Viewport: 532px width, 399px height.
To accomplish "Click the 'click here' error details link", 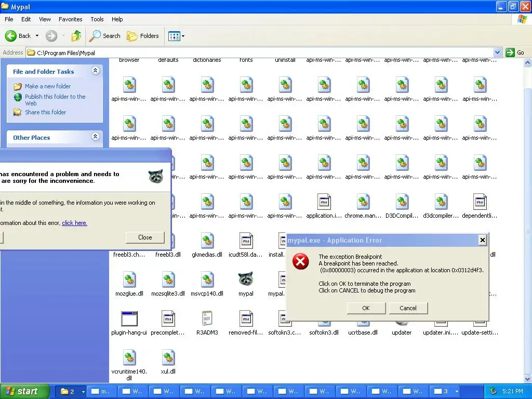I will [74, 223].
